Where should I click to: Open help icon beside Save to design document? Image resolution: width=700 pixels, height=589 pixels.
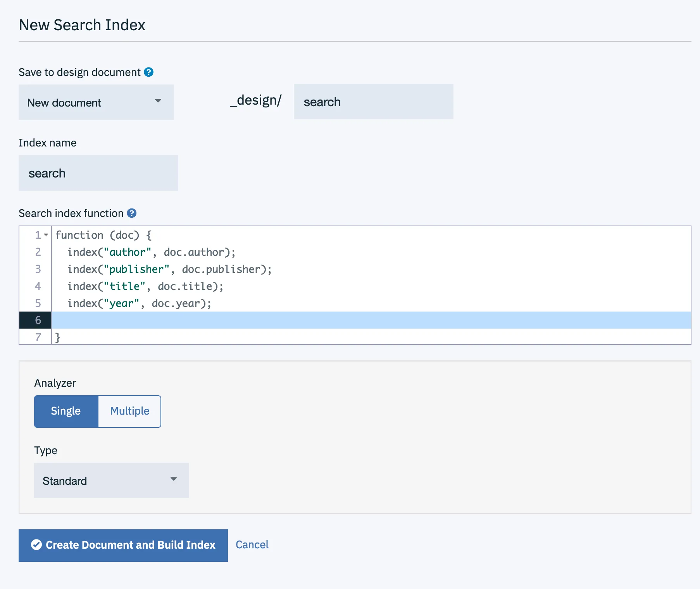click(x=148, y=72)
